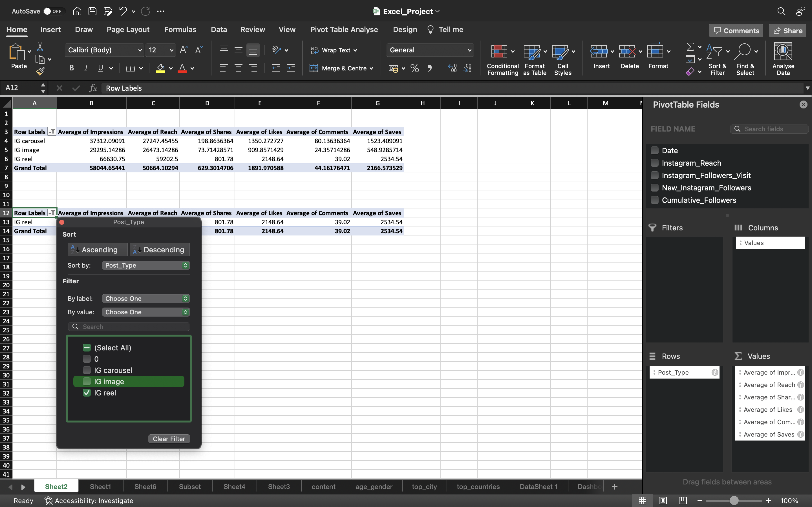This screenshot has height=507, width=812.
Task: Switch to Sheet1 tab
Action: (x=100, y=486)
